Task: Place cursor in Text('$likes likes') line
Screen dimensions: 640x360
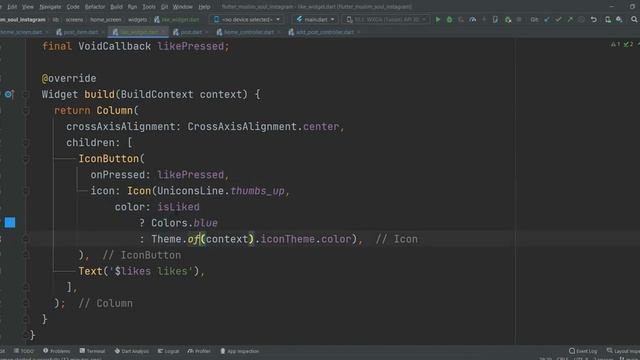Action: point(141,271)
